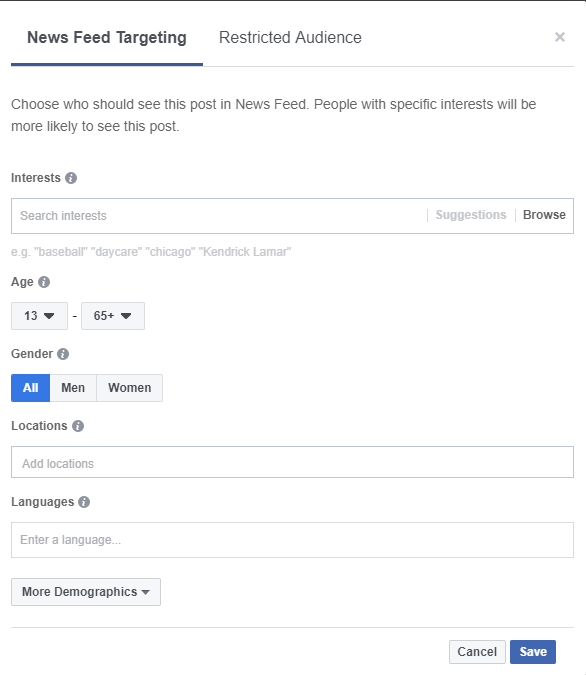This screenshot has height=675, width=586.
Task: Select the All gender option
Action: (31, 388)
